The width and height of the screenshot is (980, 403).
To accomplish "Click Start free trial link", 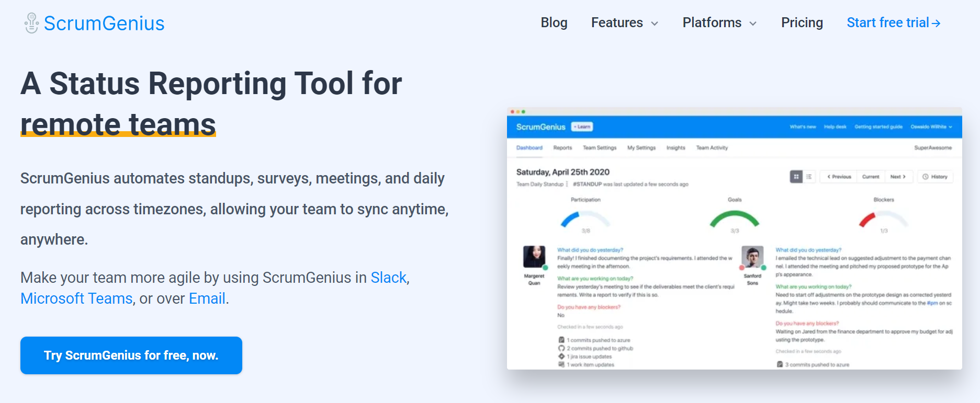I will click(894, 22).
